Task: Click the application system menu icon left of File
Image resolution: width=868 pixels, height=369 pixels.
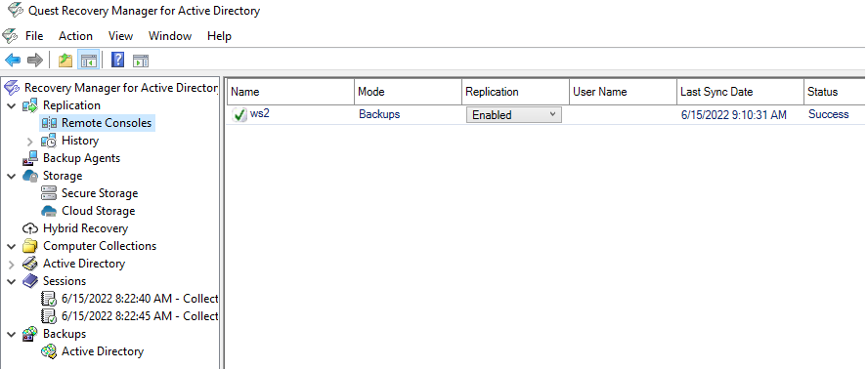Action: click(10, 36)
